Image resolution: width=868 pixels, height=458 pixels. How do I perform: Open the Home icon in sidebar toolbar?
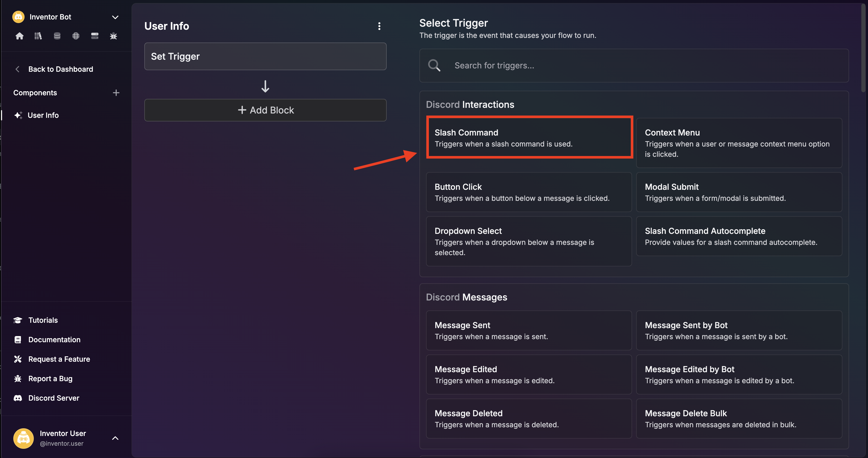tap(19, 36)
